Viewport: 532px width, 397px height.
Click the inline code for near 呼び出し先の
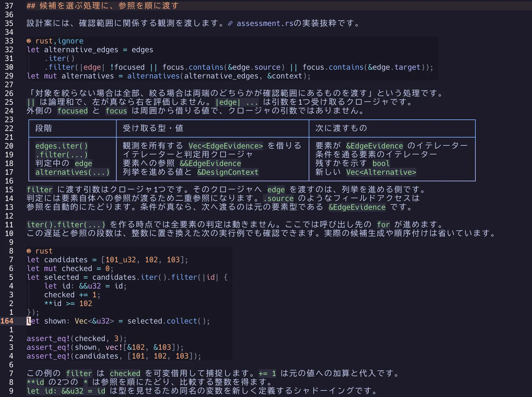[383, 225]
